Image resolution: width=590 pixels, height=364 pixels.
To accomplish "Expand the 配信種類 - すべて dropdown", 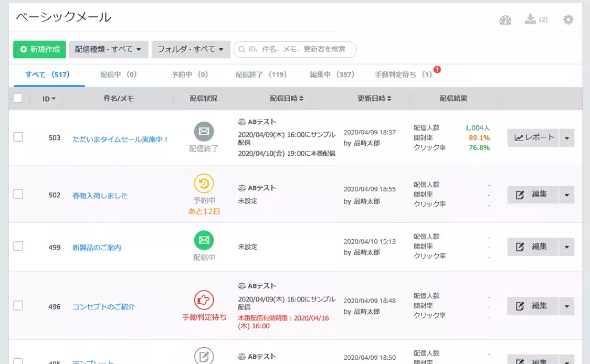I will pos(108,49).
